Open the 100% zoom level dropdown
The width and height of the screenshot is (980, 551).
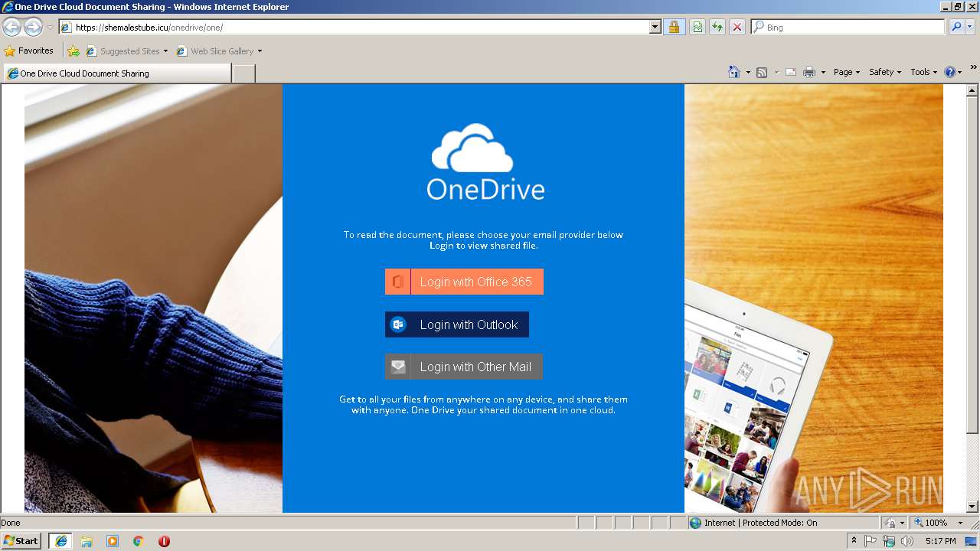click(x=938, y=523)
